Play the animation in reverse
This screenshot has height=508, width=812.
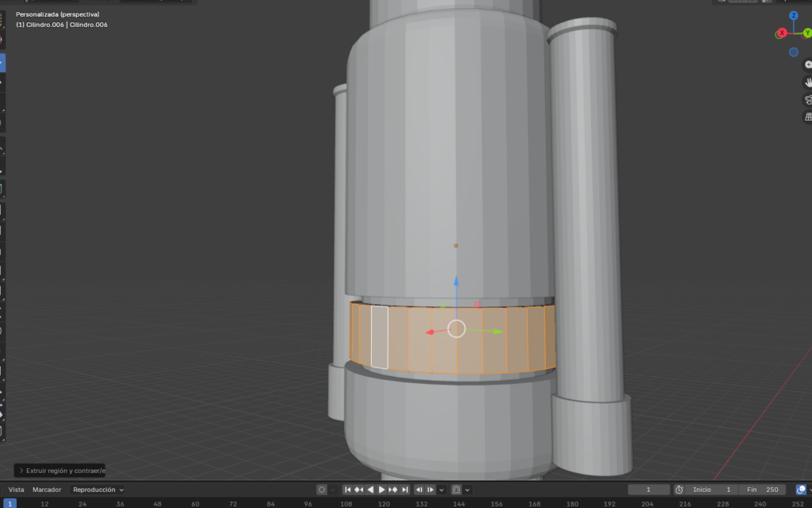point(370,490)
